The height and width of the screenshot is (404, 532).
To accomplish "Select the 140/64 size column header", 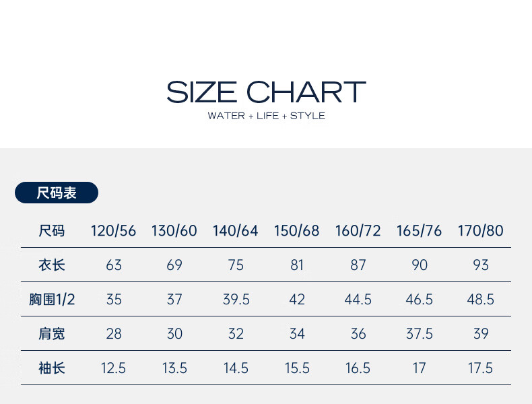I will point(236,231).
